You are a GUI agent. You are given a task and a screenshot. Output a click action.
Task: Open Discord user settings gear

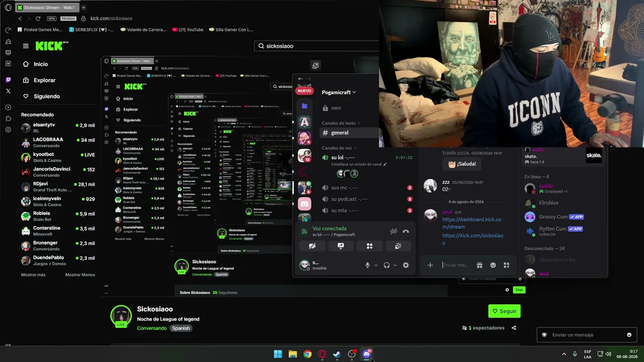tap(406, 265)
